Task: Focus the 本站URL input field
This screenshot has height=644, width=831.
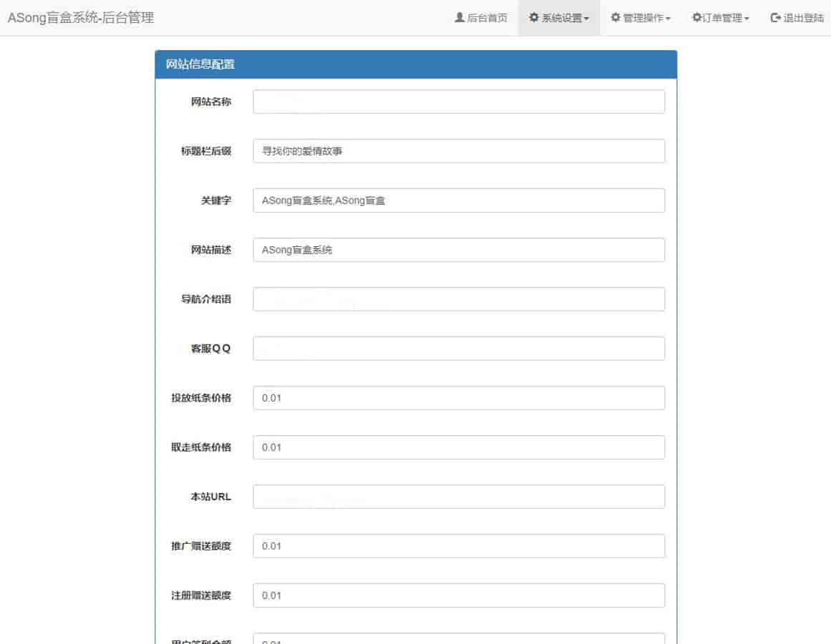Action: [x=459, y=497]
